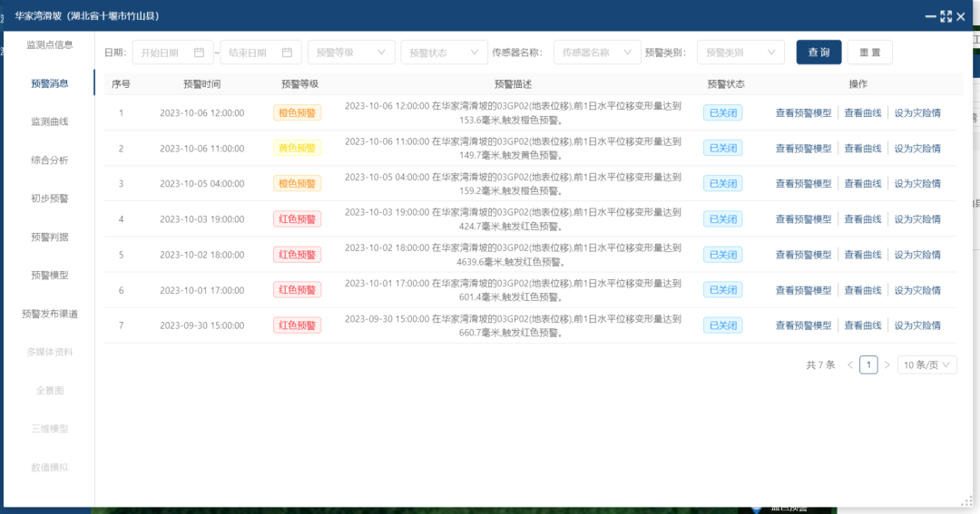980x514 pixels.
Task: Open the start date calendar icon
Action: pos(199,53)
